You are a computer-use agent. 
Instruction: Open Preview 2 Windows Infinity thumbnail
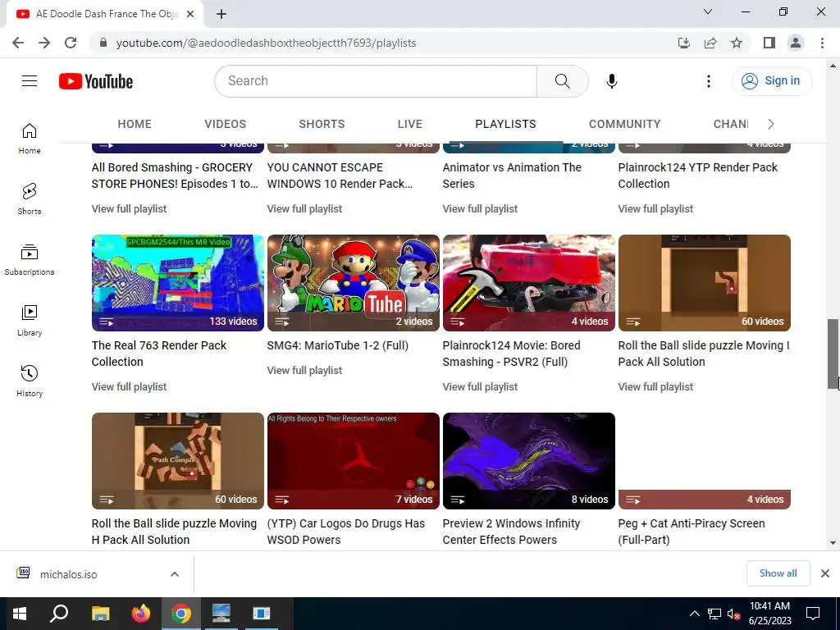pos(529,461)
